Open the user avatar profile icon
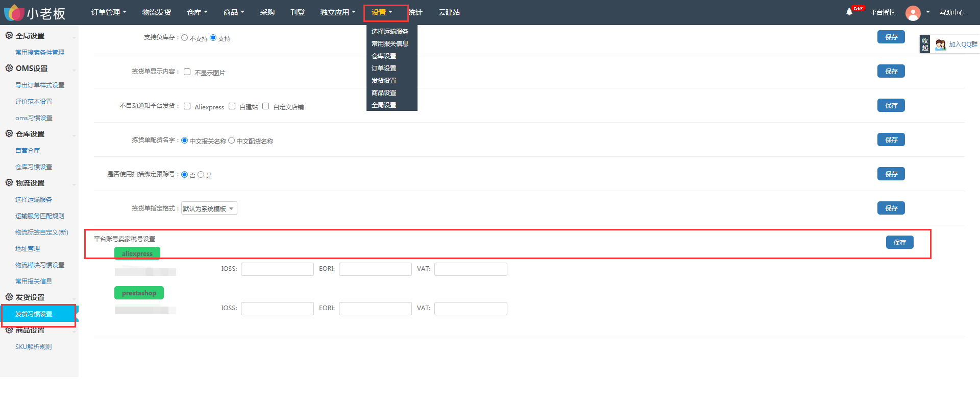 coord(913,13)
